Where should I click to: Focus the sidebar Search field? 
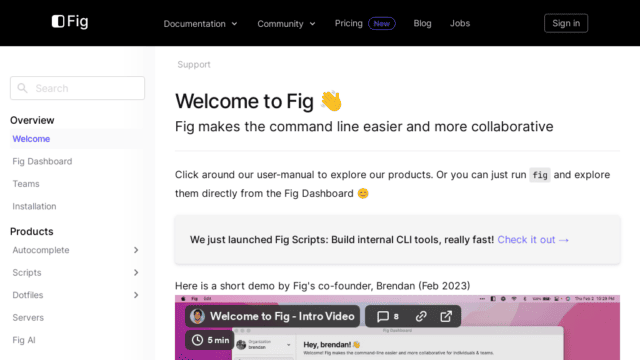[77, 88]
